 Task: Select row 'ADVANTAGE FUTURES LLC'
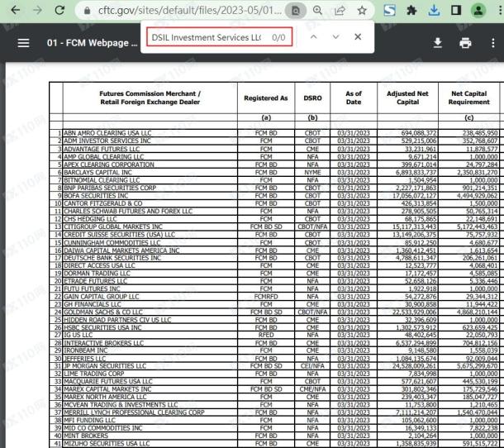(x=274, y=149)
